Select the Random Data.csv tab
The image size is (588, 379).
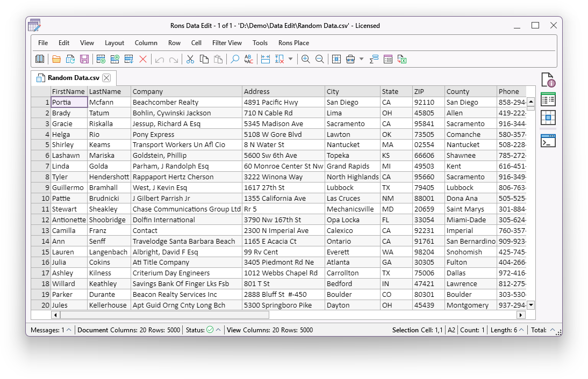[74, 78]
